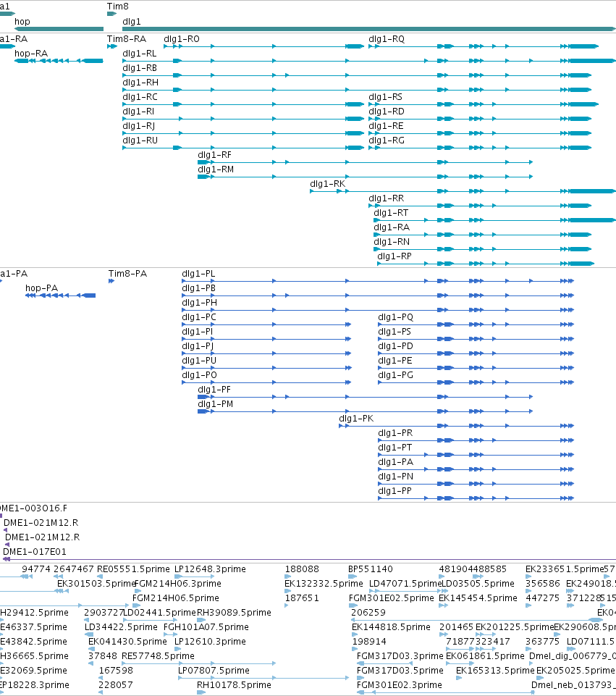616x696 pixels.
Task: Click the hop-RA transcript glyph
Action: click(59, 61)
